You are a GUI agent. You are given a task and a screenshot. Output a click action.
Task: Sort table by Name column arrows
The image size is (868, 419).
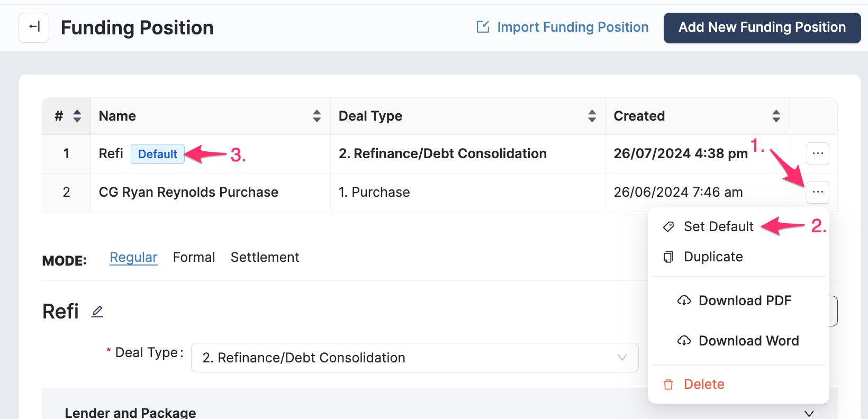click(x=317, y=116)
